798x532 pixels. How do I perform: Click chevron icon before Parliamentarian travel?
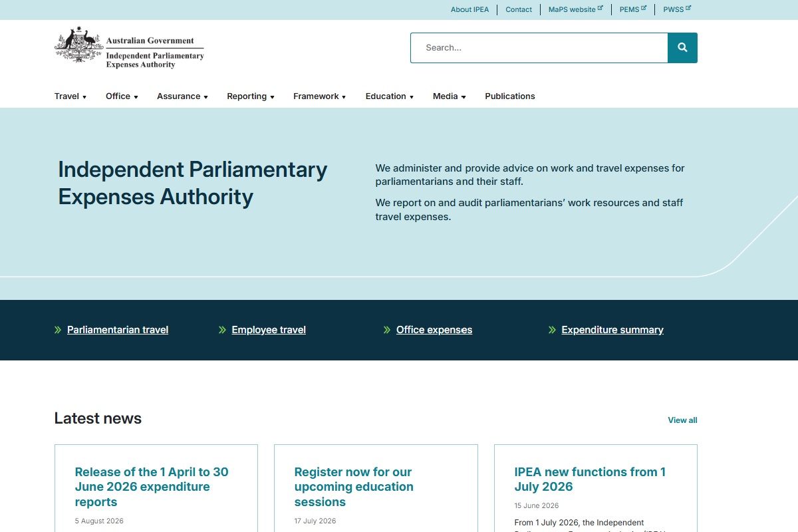(58, 330)
